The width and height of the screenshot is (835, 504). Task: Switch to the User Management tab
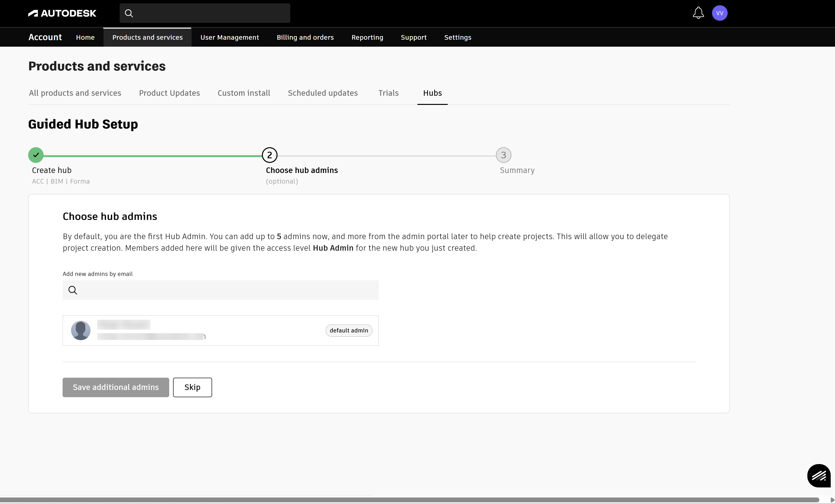[229, 37]
